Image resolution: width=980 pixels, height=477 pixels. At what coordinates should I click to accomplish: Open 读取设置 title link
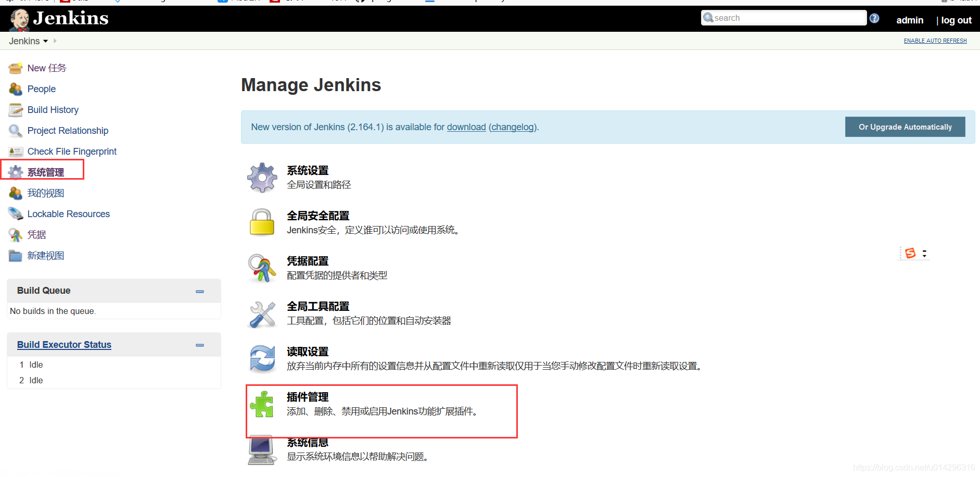click(308, 352)
